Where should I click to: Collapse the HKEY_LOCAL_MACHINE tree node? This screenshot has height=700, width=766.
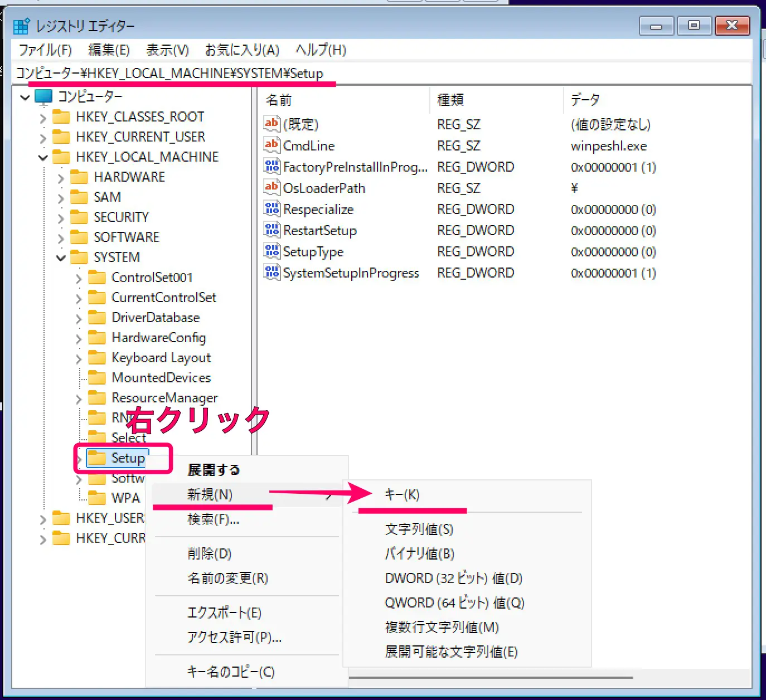point(43,158)
